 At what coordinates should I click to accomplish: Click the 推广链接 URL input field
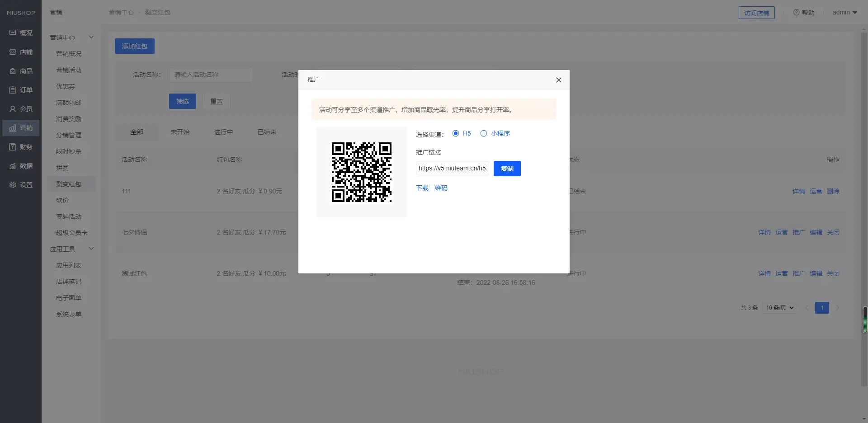(452, 168)
